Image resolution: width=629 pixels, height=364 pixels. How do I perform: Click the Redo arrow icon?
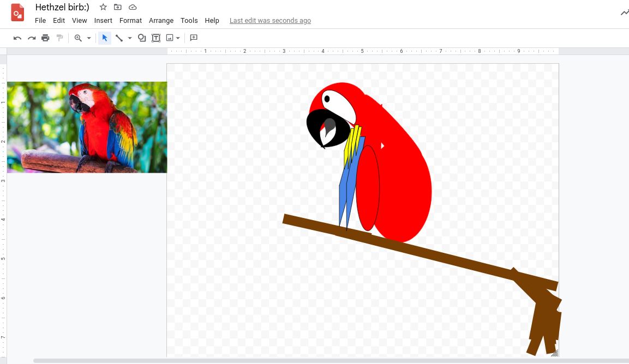tap(32, 38)
